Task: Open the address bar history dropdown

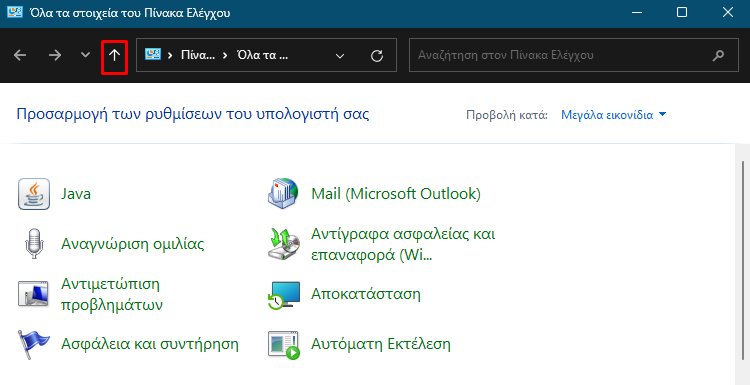Action: [340, 56]
